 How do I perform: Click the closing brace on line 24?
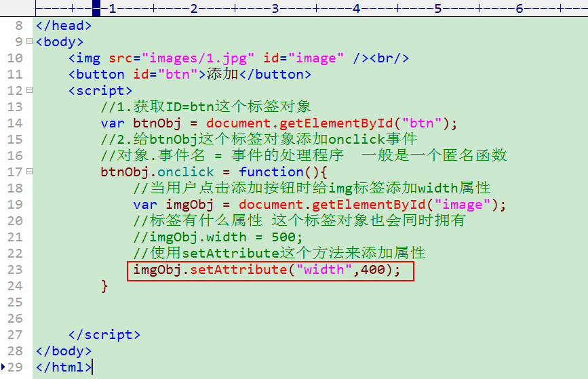click(x=104, y=286)
